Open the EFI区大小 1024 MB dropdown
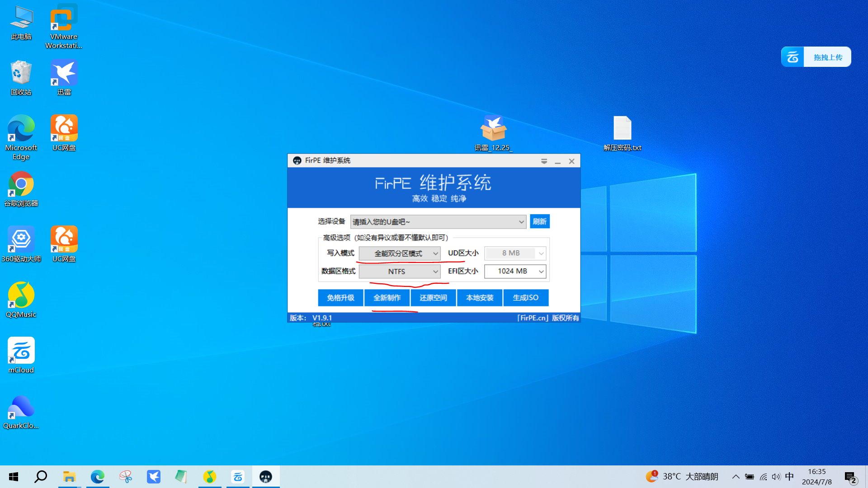The height and width of the screenshot is (488, 868). tap(515, 272)
